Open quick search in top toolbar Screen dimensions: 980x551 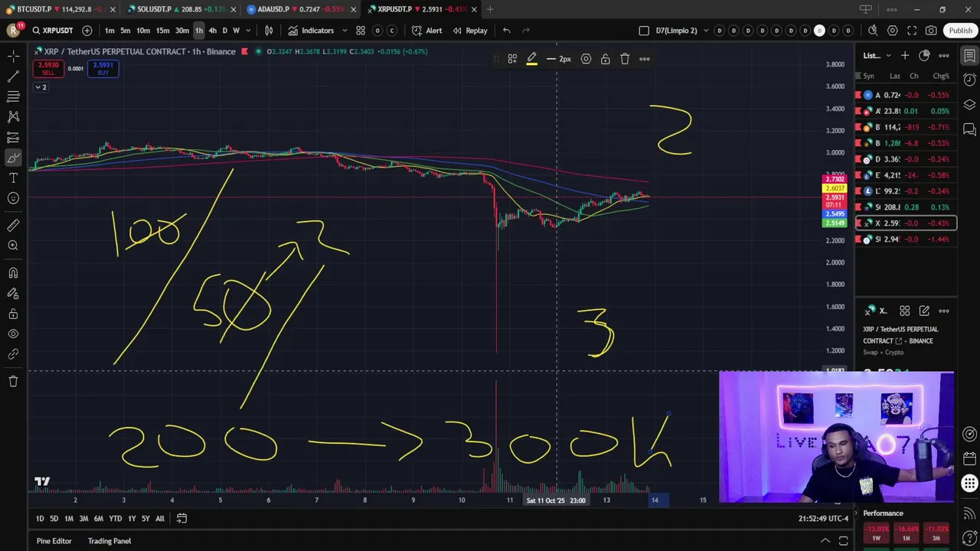873,31
